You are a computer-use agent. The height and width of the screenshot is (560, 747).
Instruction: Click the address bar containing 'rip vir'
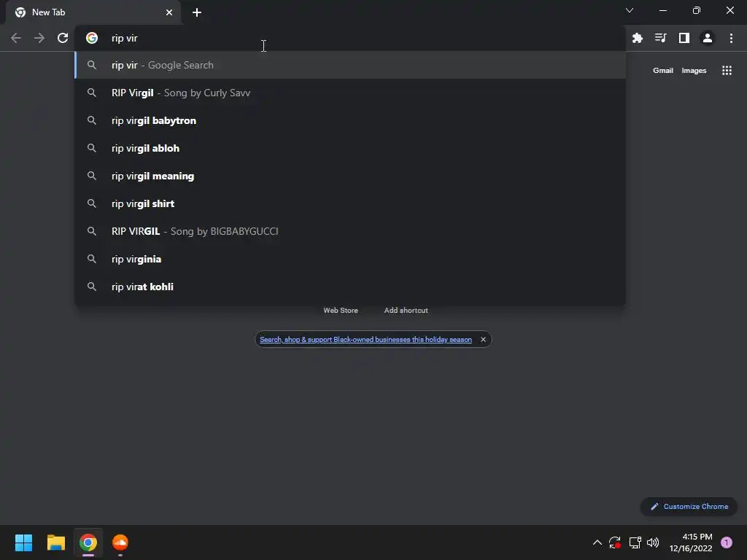click(350, 38)
